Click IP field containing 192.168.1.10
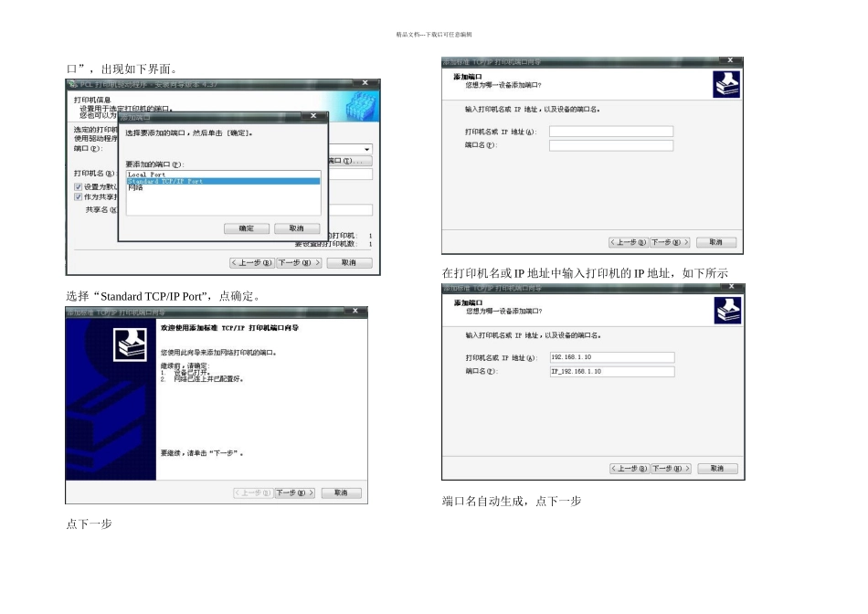 (x=612, y=357)
